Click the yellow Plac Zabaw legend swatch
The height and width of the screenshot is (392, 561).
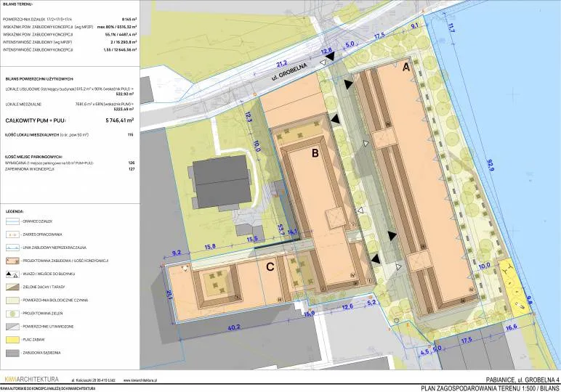click(11, 339)
